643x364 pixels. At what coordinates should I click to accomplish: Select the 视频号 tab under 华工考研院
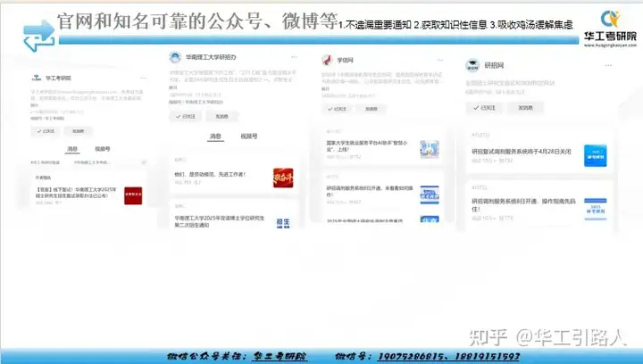click(103, 149)
